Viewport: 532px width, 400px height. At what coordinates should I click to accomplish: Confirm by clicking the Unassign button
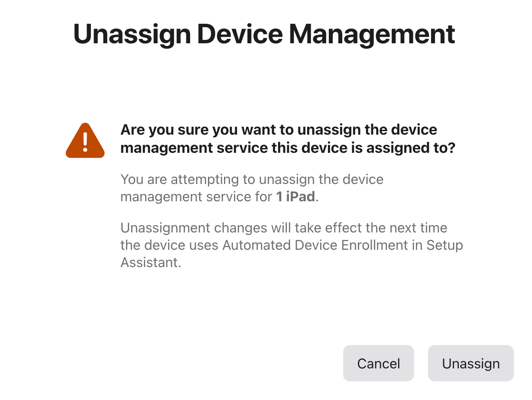[x=470, y=363]
